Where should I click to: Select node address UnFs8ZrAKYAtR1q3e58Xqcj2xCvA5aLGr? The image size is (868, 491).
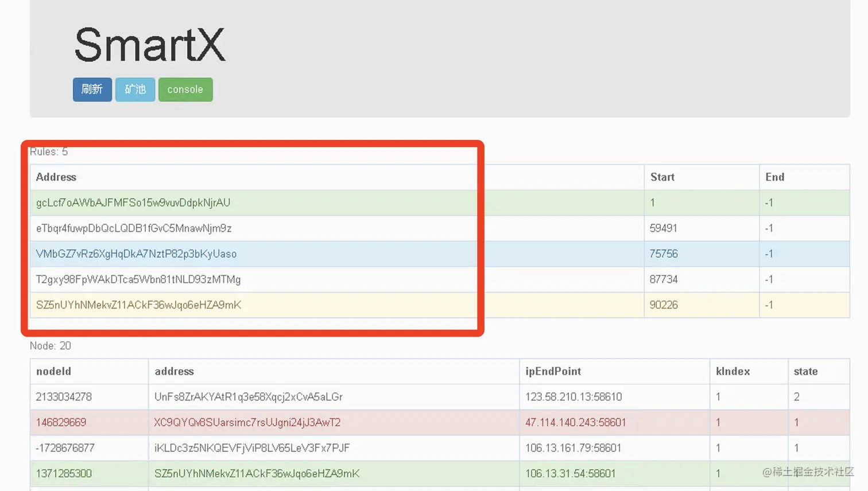(249, 397)
